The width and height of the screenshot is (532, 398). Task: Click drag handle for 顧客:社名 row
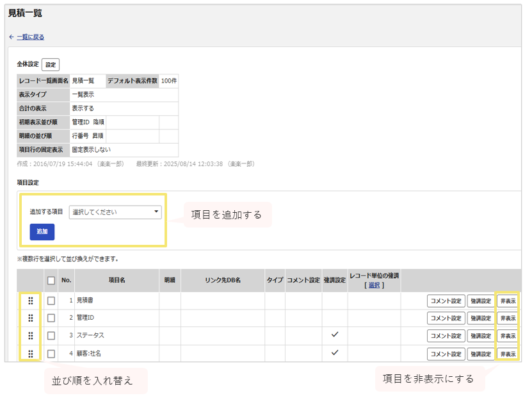[x=31, y=354]
